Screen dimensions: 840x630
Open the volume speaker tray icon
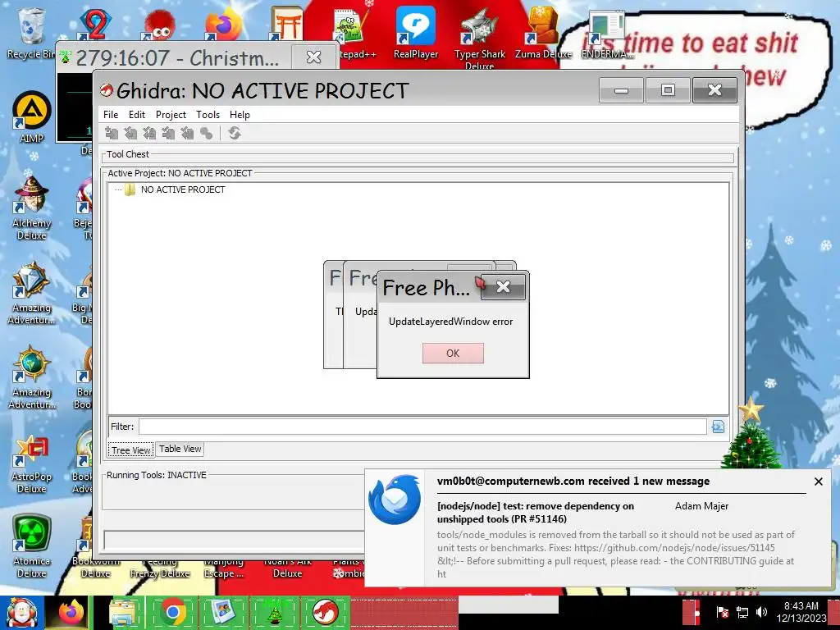(x=761, y=612)
